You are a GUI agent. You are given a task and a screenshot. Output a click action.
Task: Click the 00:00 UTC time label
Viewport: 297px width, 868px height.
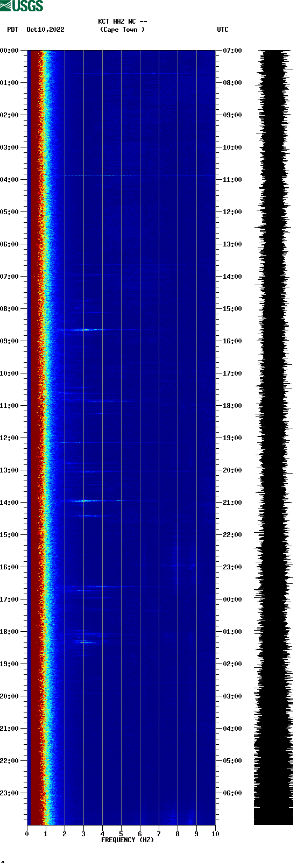tap(232, 599)
